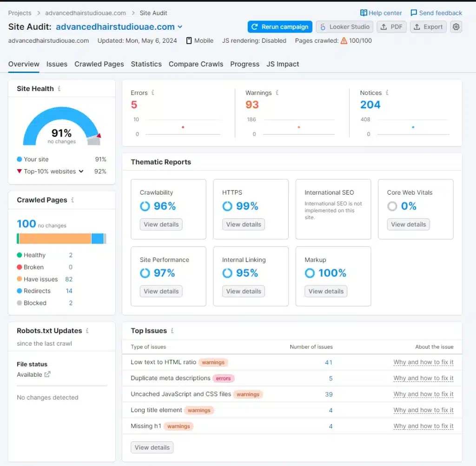Click the Errors info icon
The image size is (476, 466).
point(152,93)
